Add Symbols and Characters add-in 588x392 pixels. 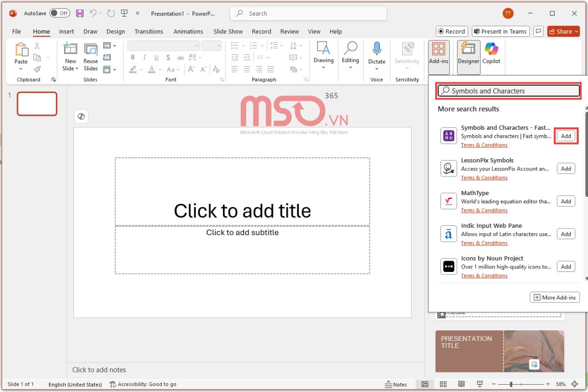(x=566, y=136)
